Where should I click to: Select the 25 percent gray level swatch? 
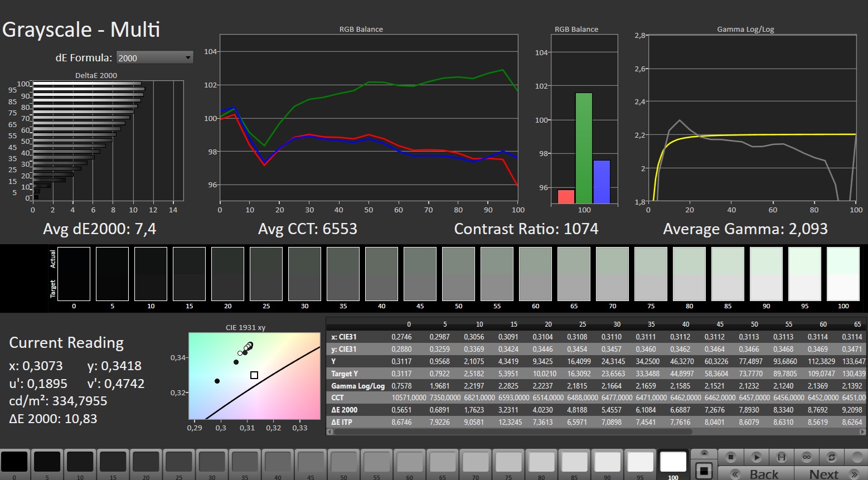click(179, 463)
